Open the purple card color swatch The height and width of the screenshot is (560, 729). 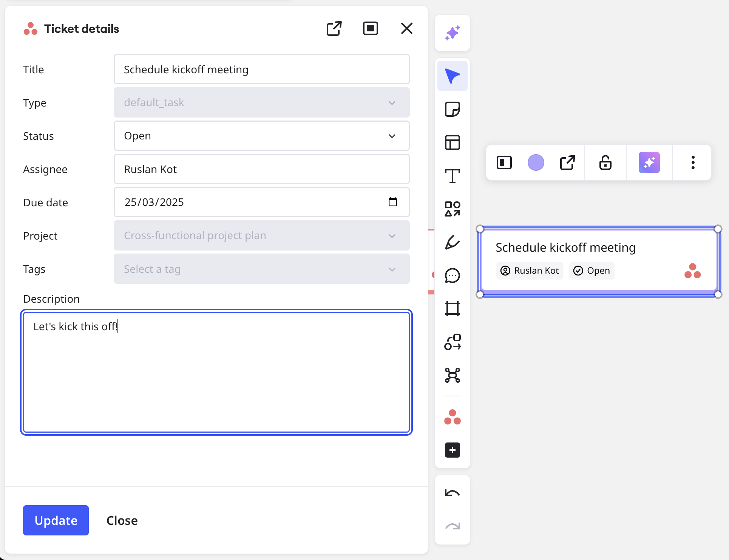coord(536,162)
